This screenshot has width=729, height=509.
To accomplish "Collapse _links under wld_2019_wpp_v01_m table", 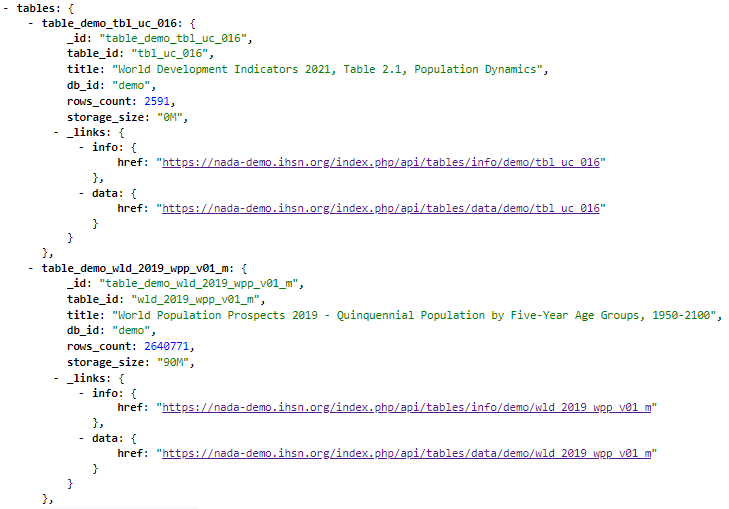I will (56, 378).
